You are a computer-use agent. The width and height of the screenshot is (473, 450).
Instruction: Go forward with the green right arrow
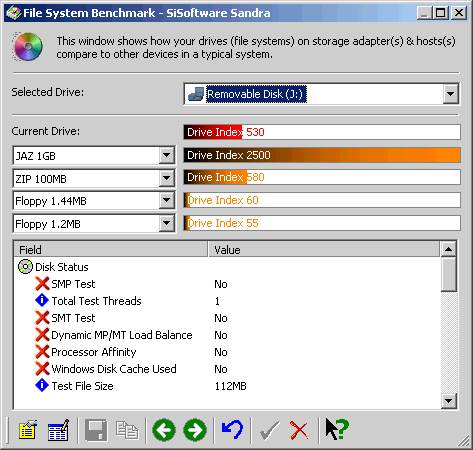[x=195, y=430]
